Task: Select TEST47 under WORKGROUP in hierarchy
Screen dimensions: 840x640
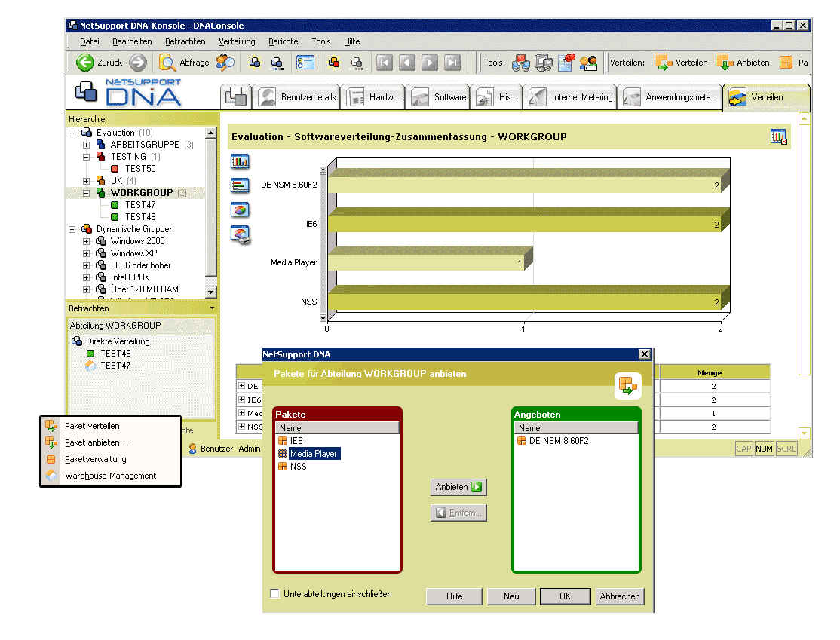Action: [x=133, y=205]
